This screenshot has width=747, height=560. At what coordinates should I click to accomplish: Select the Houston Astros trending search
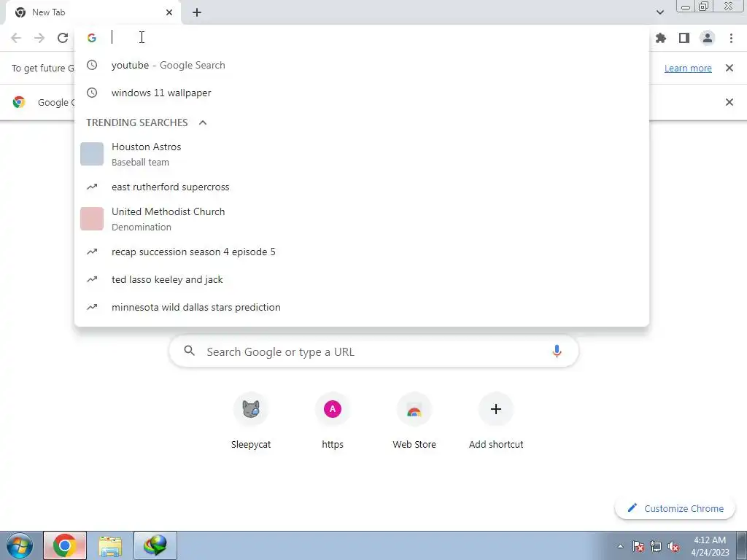click(x=362, y=155)
